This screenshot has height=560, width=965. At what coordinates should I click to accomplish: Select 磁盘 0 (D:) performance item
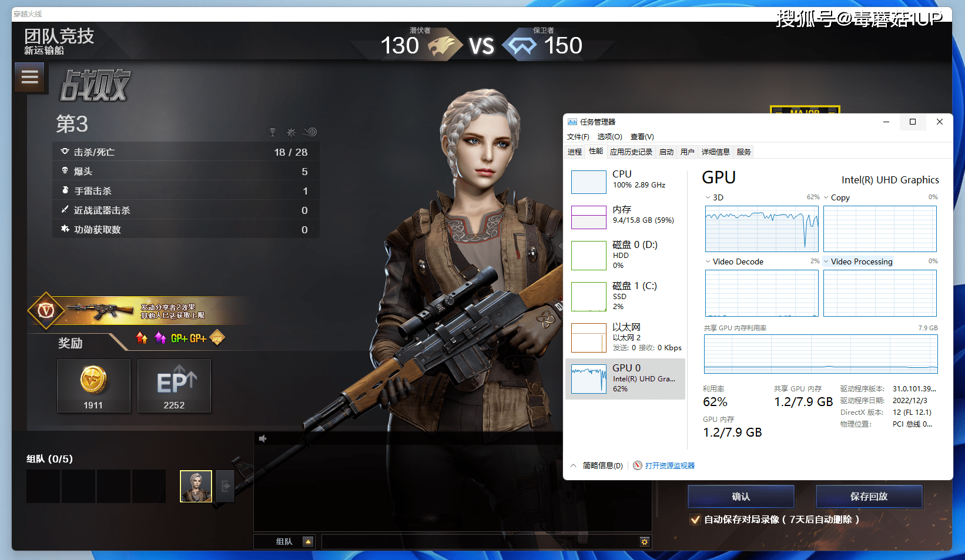(625, 255)
